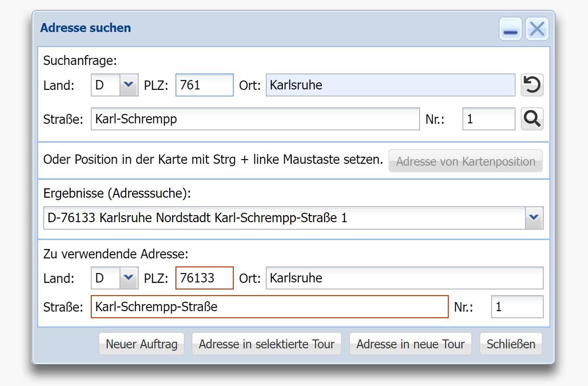Select the Straße field containing Karl-Schrempp
Image resolution: width=588 pixels, height=386 pixels.
pos(255,119)
